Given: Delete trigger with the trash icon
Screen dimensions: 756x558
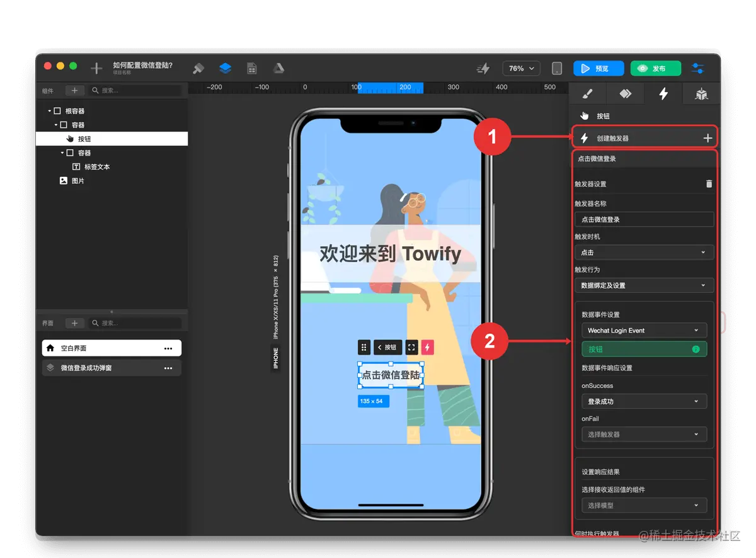Looking at the screenshot, I should 709,184.
